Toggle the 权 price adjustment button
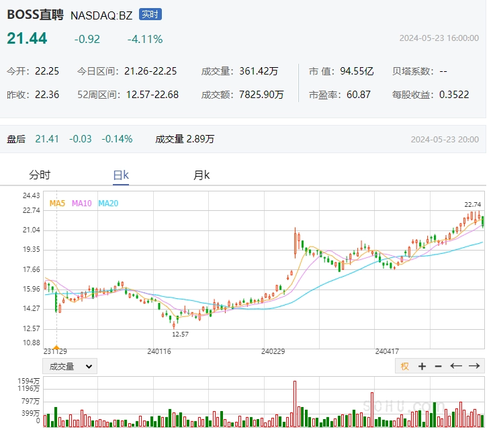Viewport: 495px width, 448px height. (404, 366)
